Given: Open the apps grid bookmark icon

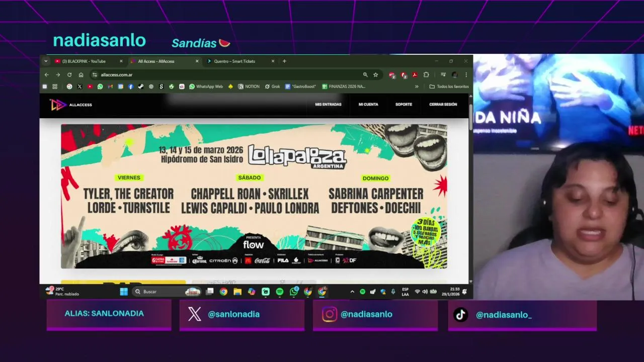Looking at the screenshot, I should coord(55,86).
